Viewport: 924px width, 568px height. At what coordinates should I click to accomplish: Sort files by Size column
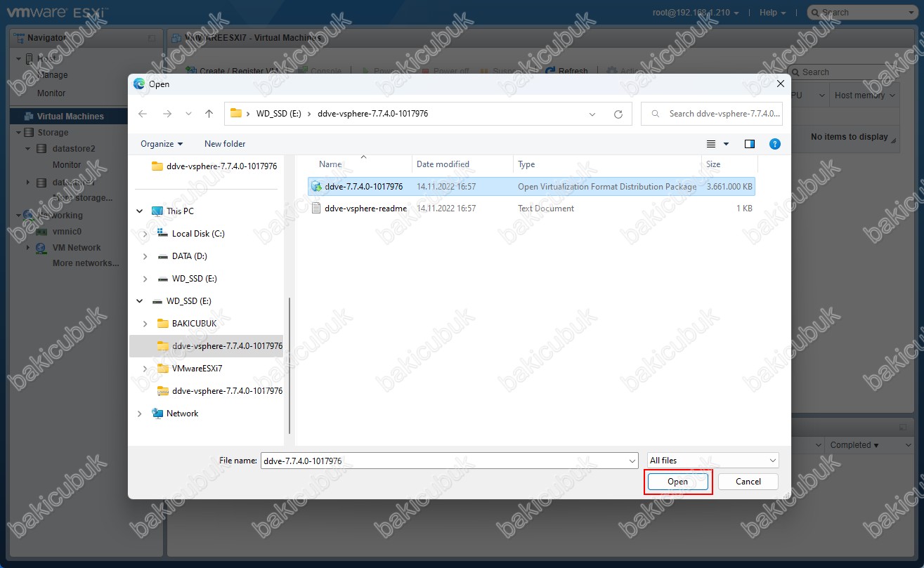(x=713, y=164)
